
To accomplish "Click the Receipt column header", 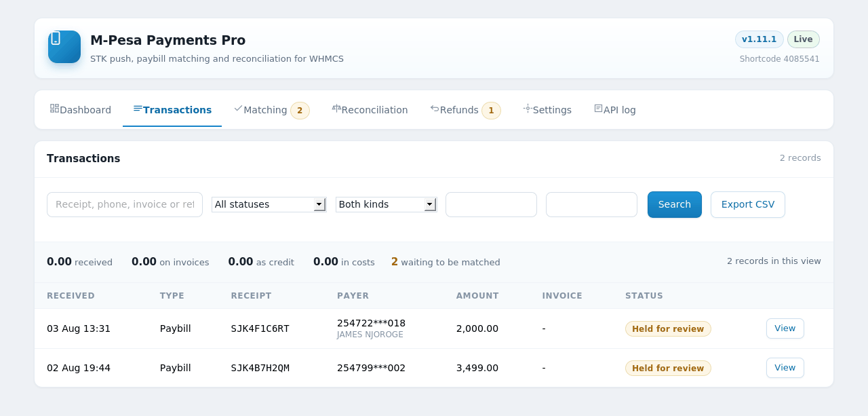I will 251,296.
